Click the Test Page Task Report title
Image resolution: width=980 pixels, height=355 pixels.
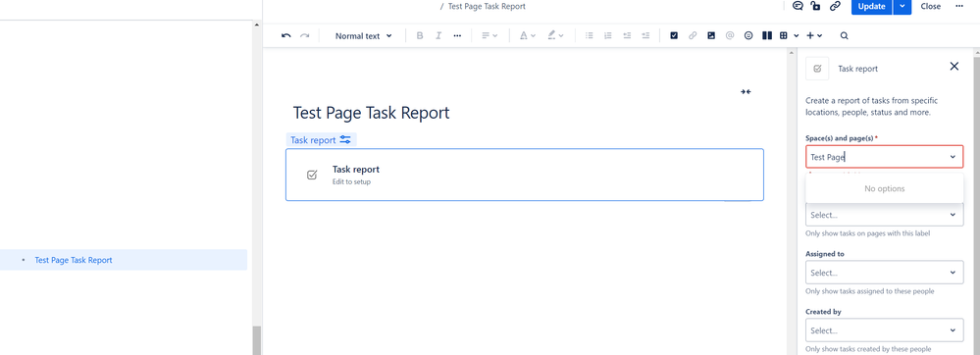pyautogui.click(x=371, y=113)
